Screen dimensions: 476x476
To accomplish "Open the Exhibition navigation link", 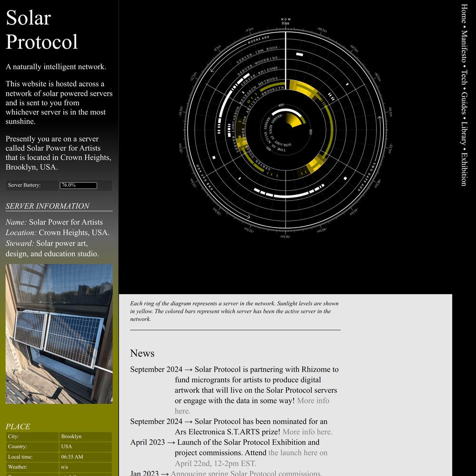I will [464, 169].
